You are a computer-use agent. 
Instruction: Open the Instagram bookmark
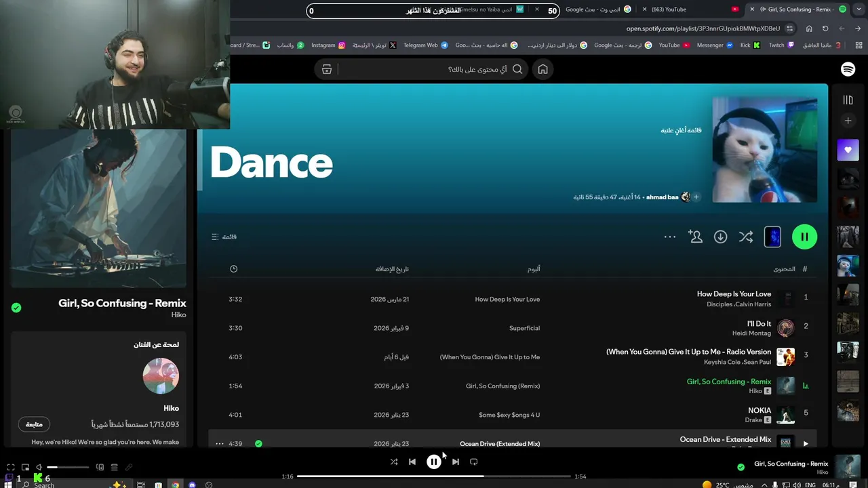click(x=328, y=45)
